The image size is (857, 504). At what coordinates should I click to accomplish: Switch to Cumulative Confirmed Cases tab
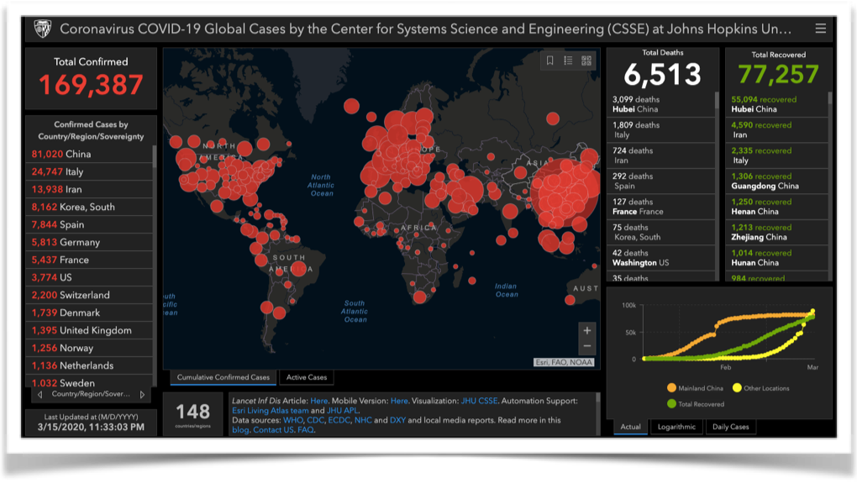pos(223,377)
